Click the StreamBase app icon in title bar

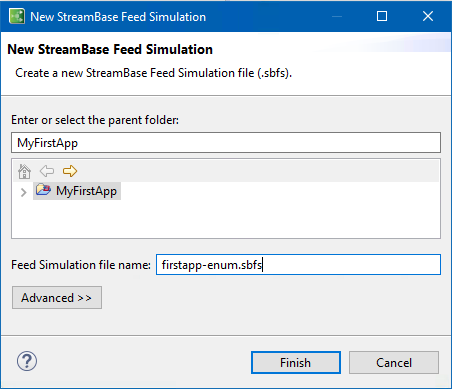coord(17,16)
